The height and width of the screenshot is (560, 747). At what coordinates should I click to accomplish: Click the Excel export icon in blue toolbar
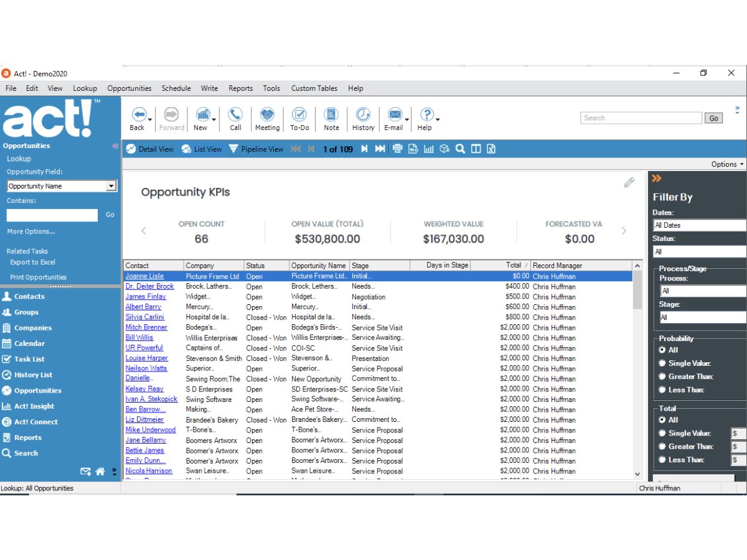(x=491, y=149)
